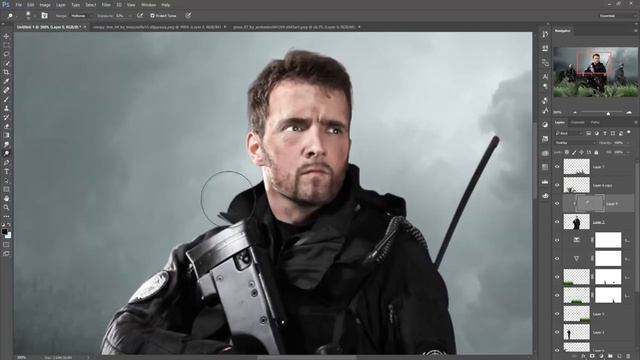The image size is (640, 360).
Task: Select the Lasso tool
Action: click(x=6, y=54)
